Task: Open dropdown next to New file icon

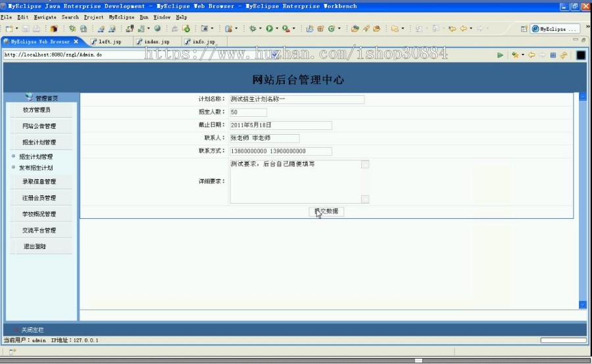Action: (16, 29)
